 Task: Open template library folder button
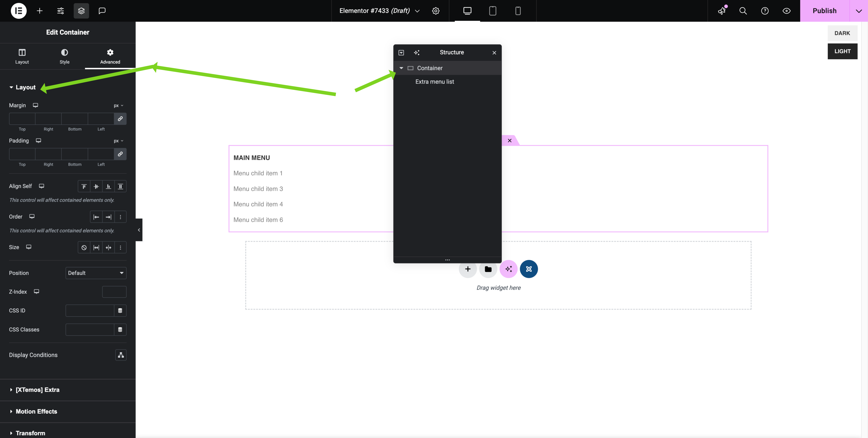[488, 269]
